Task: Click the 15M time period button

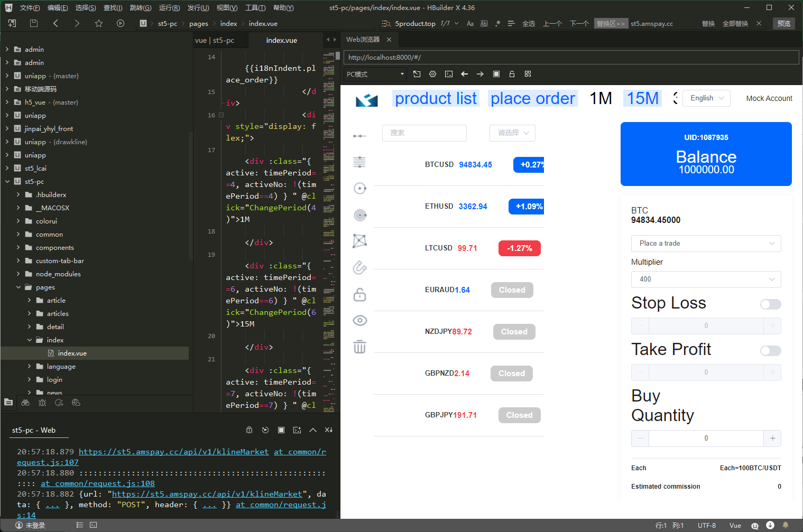Action: 642,98
